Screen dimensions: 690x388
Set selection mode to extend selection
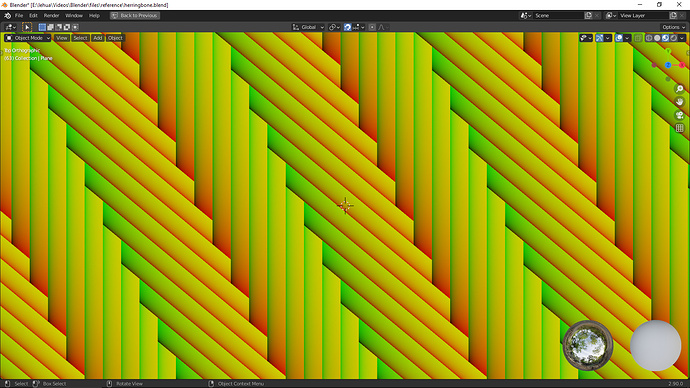(x=51, y=27)
